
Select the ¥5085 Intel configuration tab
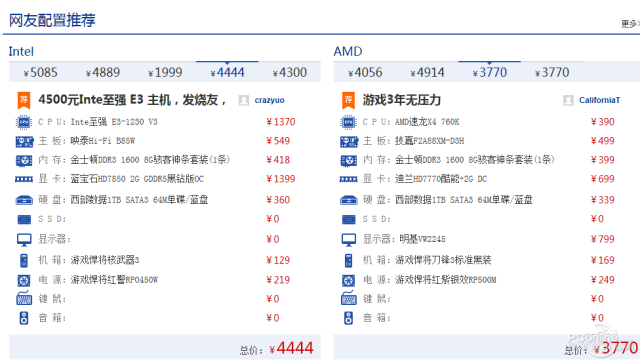tap(40, 73)
